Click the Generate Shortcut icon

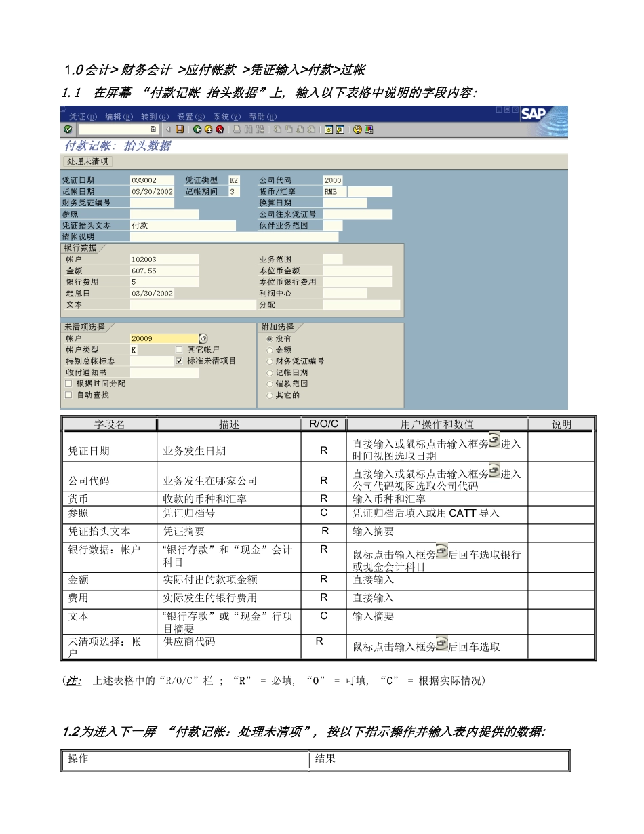click(x=340, y=129)
